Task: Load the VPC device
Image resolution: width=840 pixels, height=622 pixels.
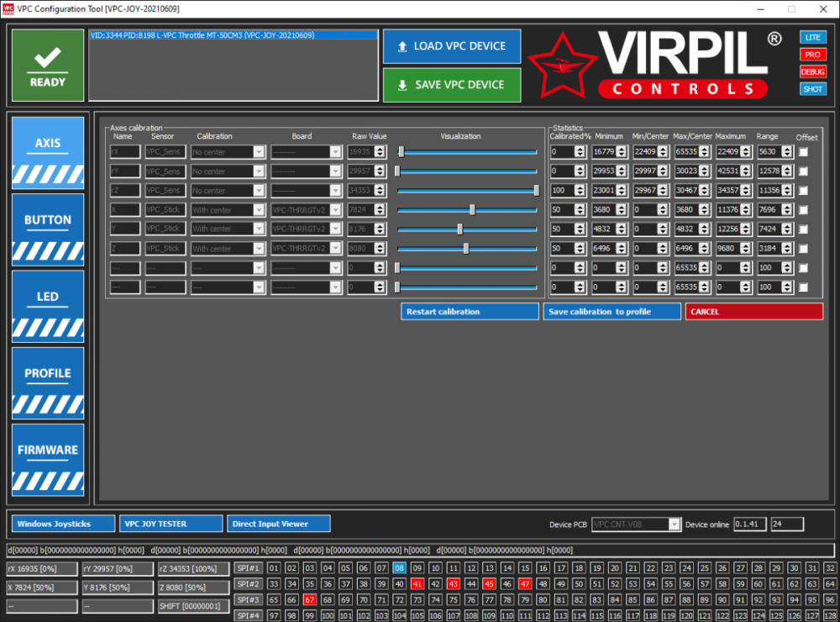Action: coord(452,46)
